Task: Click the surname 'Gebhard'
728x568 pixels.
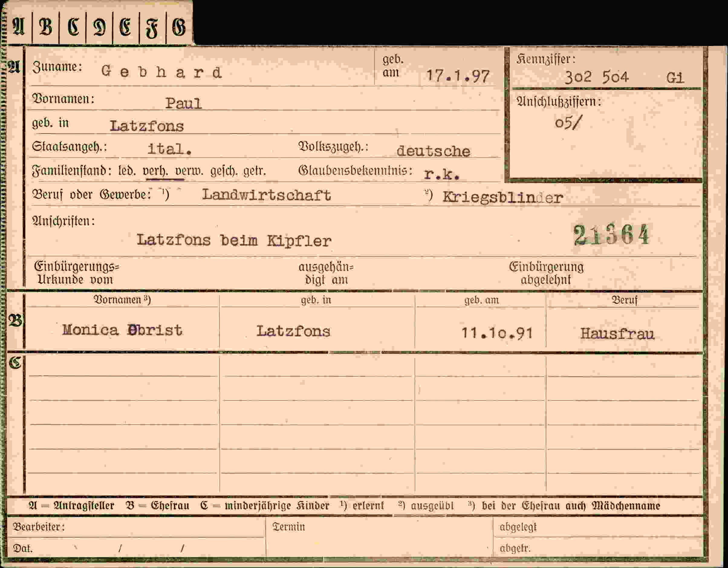Action: 161,72
